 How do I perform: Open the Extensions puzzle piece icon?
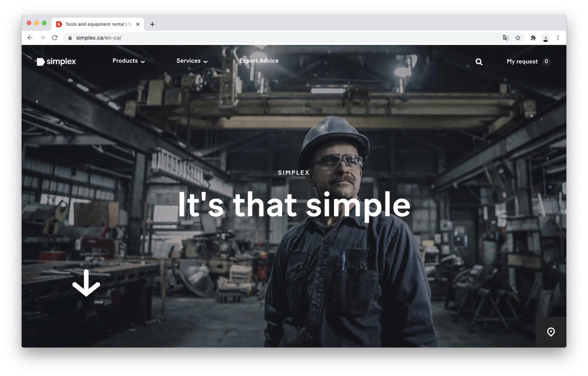533,38
